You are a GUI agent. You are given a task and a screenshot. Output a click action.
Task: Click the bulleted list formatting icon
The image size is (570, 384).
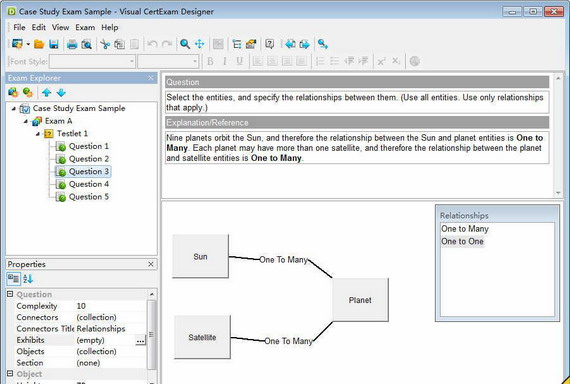tap(334, 61)
